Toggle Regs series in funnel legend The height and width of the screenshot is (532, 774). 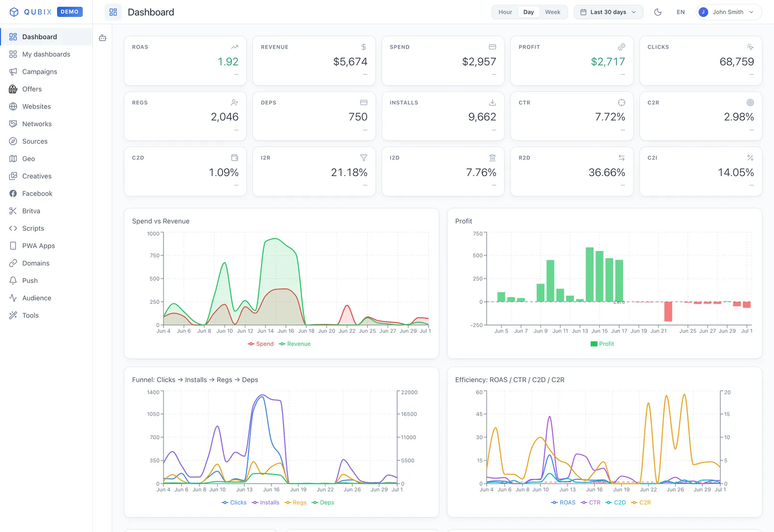pos(296,502)
